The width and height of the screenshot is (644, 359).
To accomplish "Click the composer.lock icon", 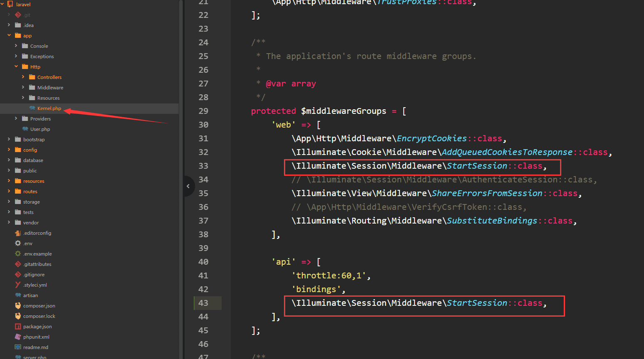I will pyautogui.click(x=18, y=316).
